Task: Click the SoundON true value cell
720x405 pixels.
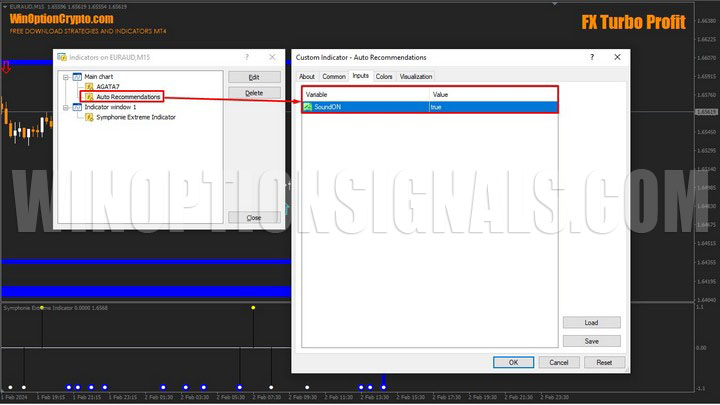Action: click(490, 106)
